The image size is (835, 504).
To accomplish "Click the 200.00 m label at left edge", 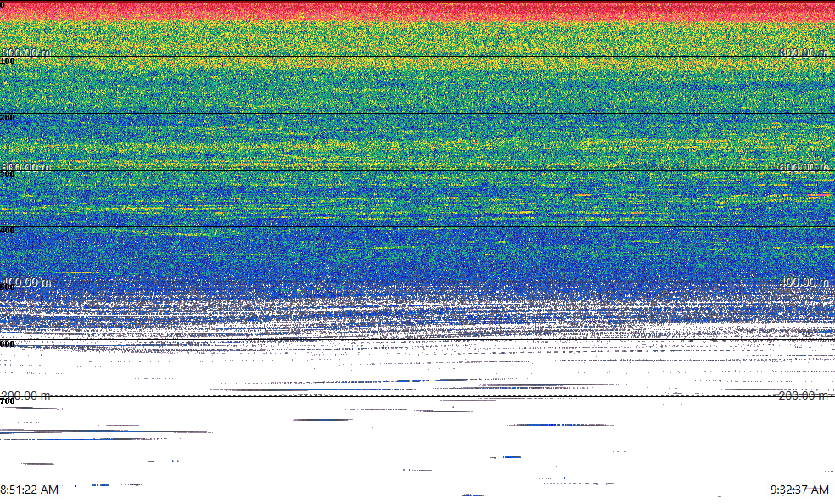I will tap(25, 395).
